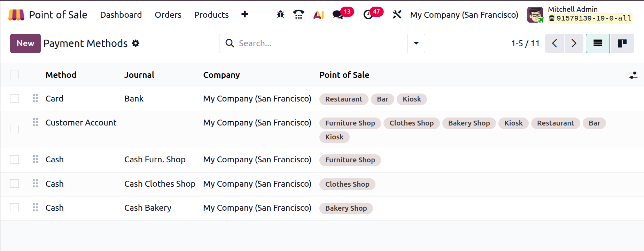Screen dimensions: 644x251
Task: Open the column settings adjust icon
Action: (x=633, y=75)
